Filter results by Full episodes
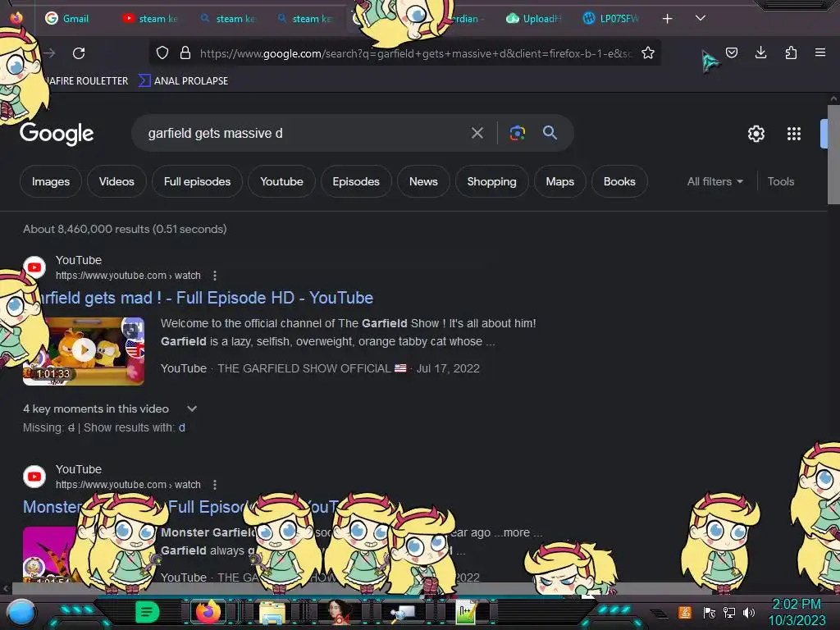The width and height of the screenshot is (840, 630). tap(197, 181)
